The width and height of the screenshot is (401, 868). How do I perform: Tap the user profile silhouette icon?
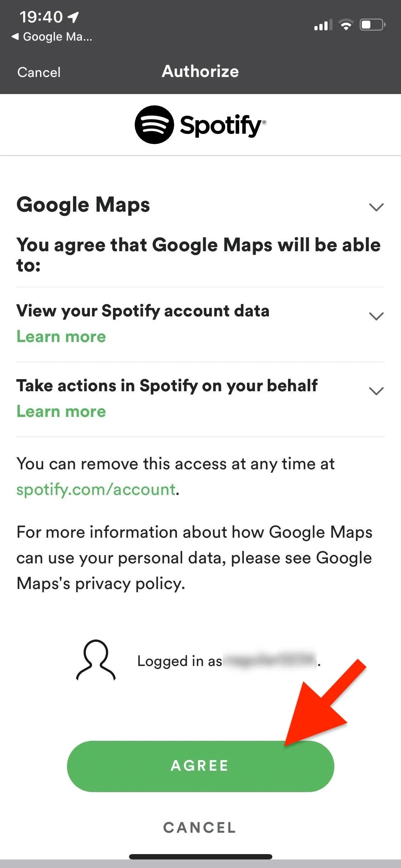[x=96, y=660]
